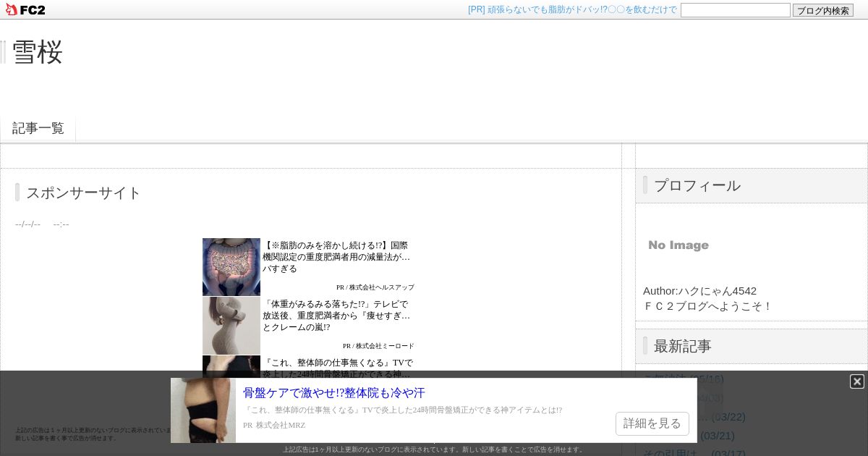Click the 詳細を見る button
This screenshot has height=456, width=868.
click(652, 423)
